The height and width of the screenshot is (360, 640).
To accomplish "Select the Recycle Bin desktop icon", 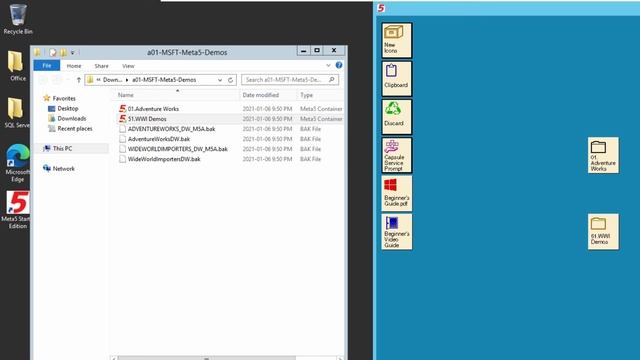I will click(x=17, y=19).
